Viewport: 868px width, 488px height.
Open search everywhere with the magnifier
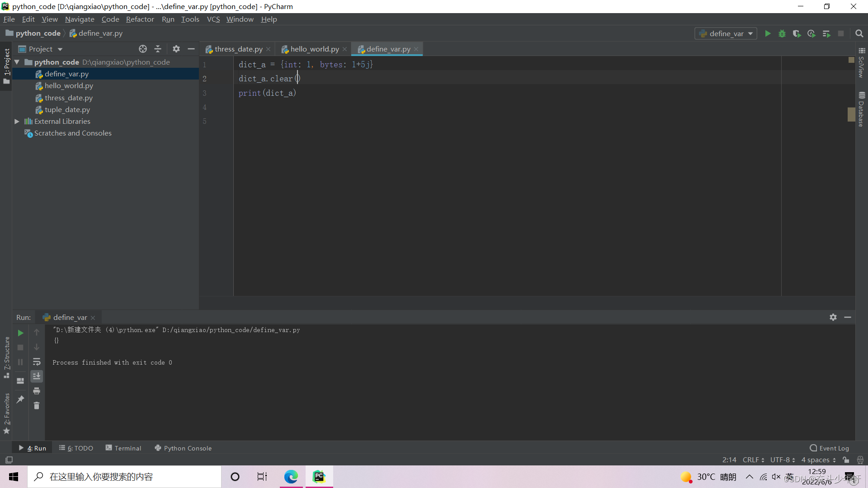(x=859, y=33)
